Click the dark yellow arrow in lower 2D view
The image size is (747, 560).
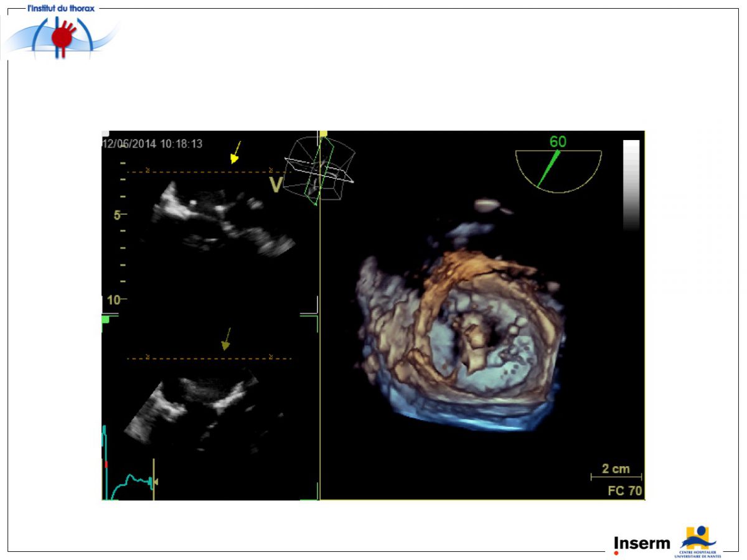click(227, 339)
